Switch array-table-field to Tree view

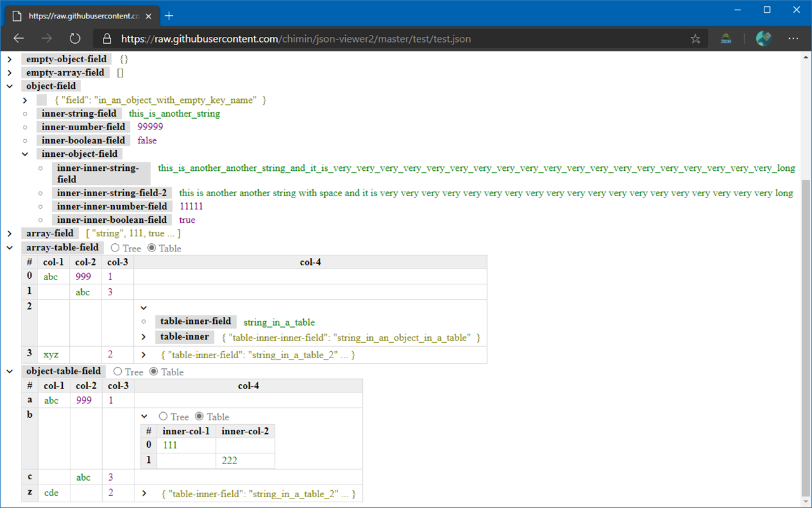[x=114, y=248]
